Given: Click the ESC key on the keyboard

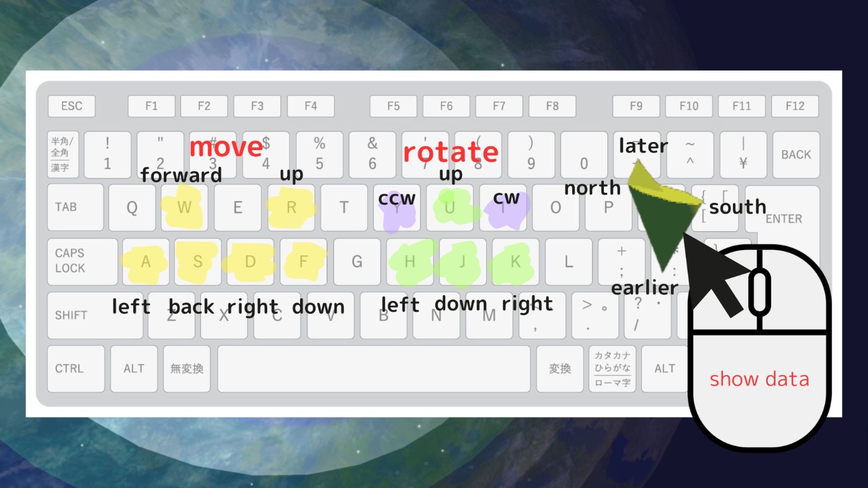Looking at the screenshot, I should (x=72, y=106).
